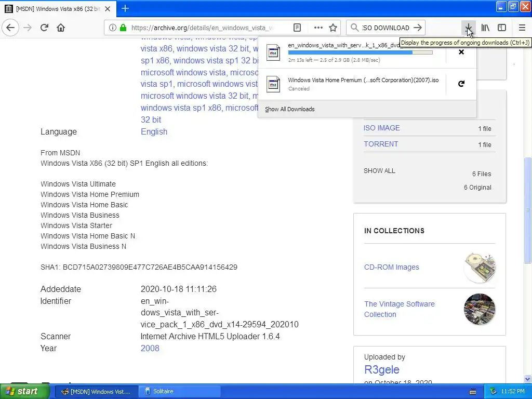Viewport: 532px width, 399px height.
Task: Open the 2008 year link
Action: (x=150, y=348)
